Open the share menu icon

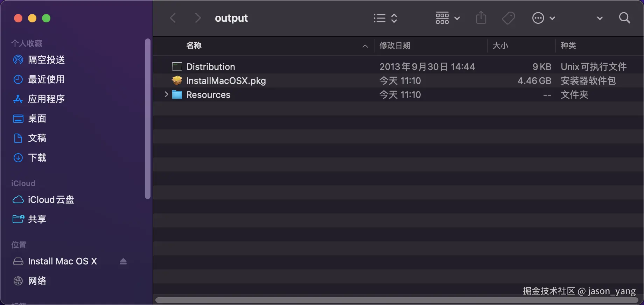point(481,18)
